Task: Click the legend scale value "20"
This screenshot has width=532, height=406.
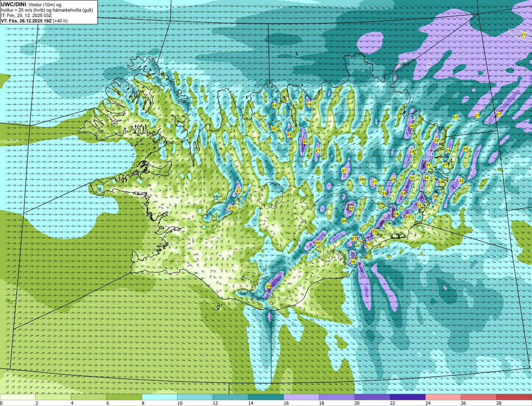Action: (357, 403)
